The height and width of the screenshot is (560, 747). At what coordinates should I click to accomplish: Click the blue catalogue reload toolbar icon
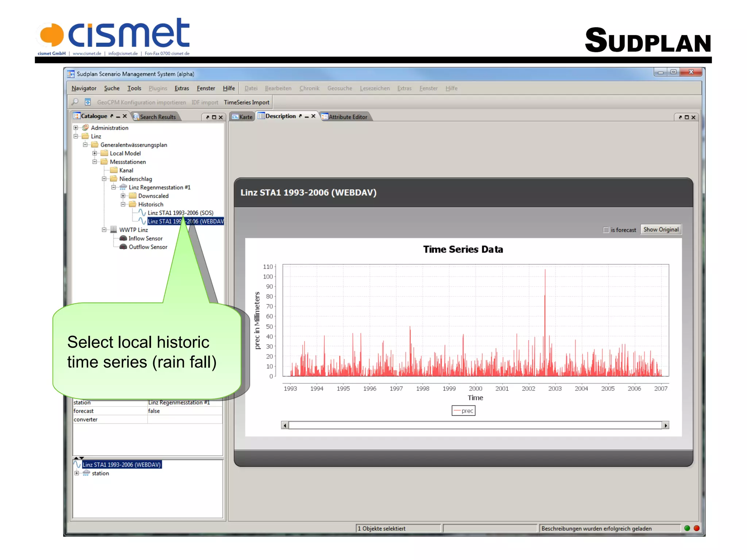pyautogui.click(x=88, y=102)
